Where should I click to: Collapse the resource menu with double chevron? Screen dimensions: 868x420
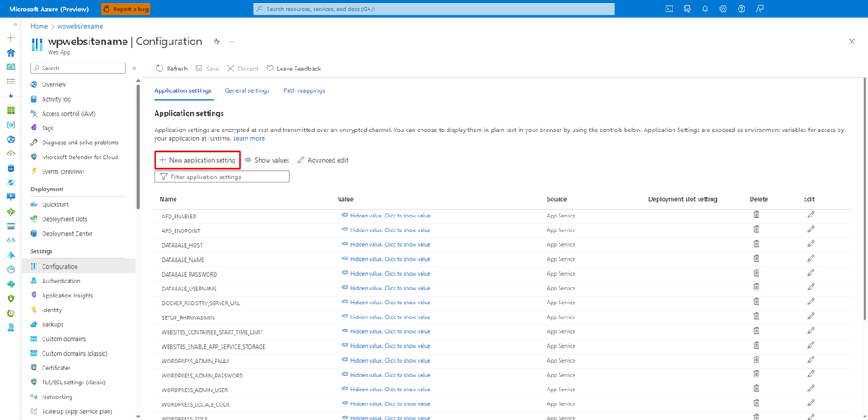[134, 68]
